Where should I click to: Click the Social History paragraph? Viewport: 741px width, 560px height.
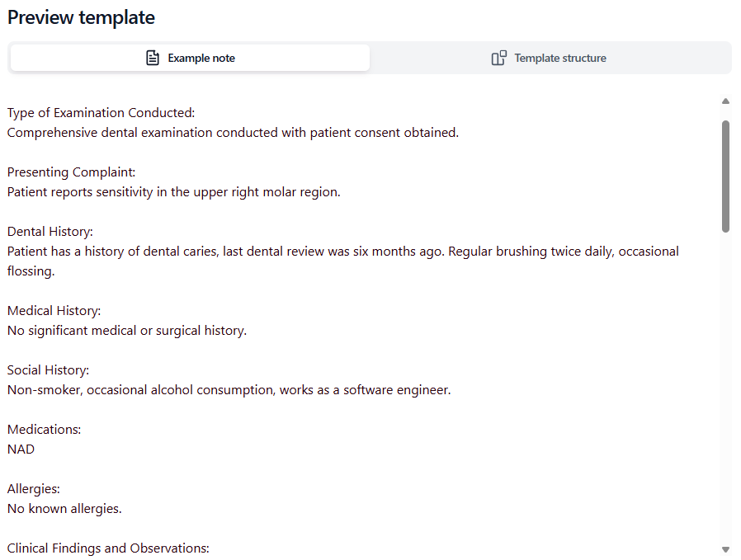(x=229, y=389)
